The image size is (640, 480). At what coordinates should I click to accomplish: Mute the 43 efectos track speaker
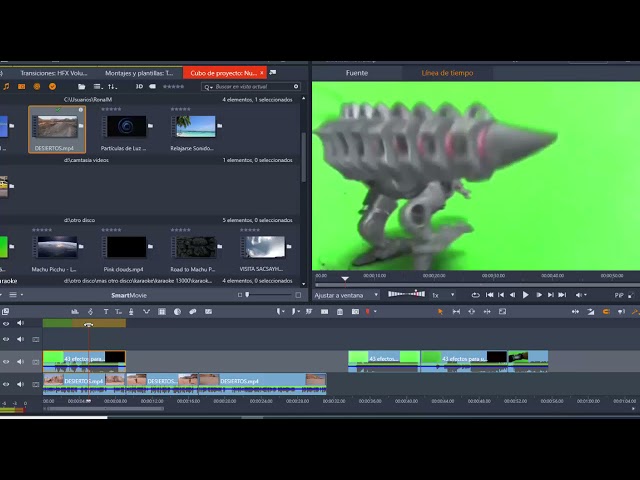(20, 362)
